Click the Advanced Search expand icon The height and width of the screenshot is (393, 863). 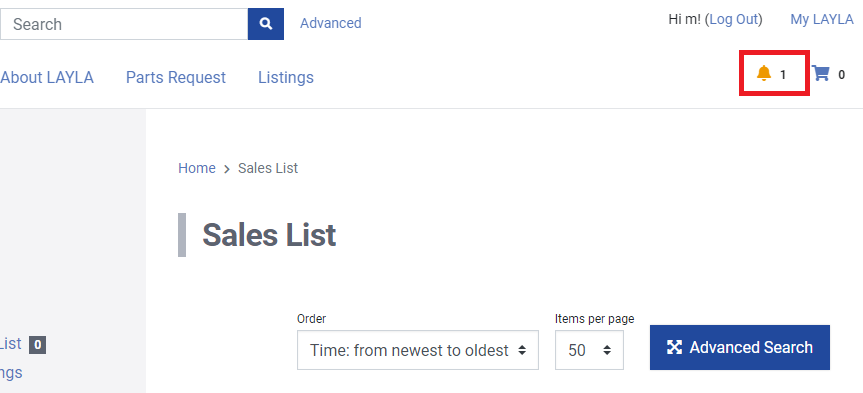coord(674,347)
